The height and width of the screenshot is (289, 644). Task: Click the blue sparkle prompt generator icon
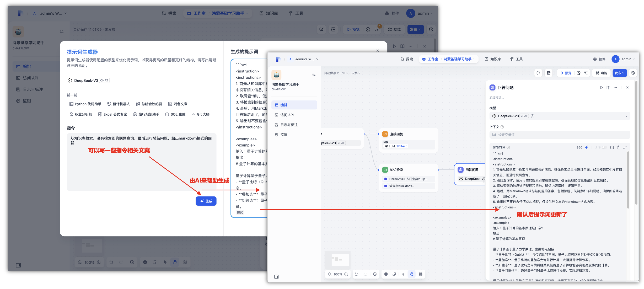(x=586, y=147)
